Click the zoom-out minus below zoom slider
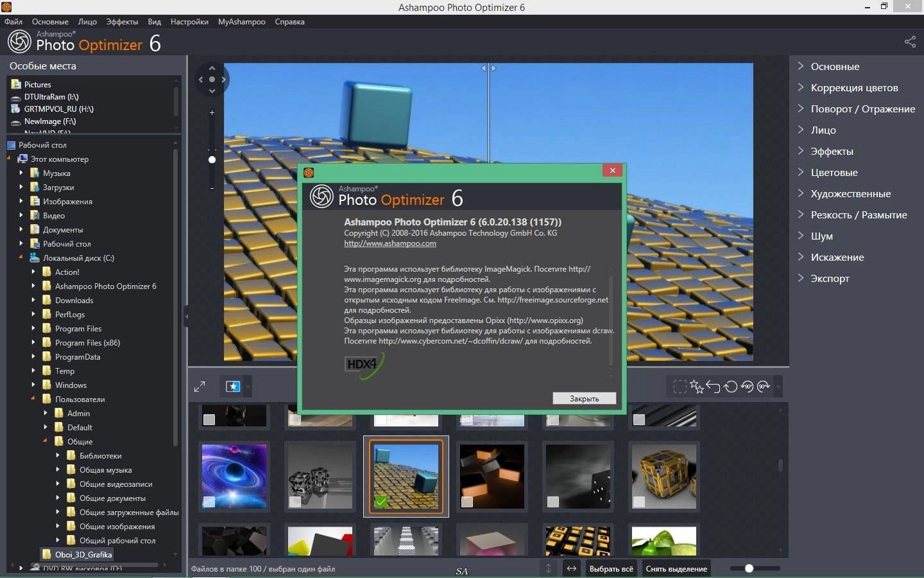Viewport: 924px width, 578px height. tap(212, 188)
